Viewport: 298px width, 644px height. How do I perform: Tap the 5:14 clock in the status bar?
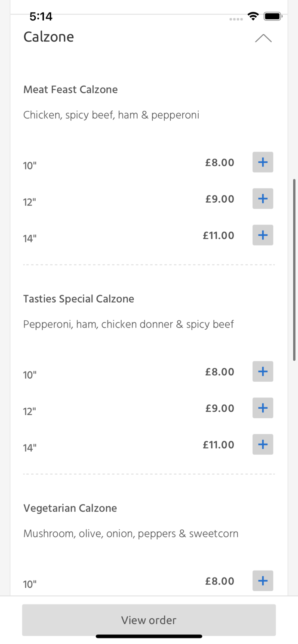click(x=41, y=16)
